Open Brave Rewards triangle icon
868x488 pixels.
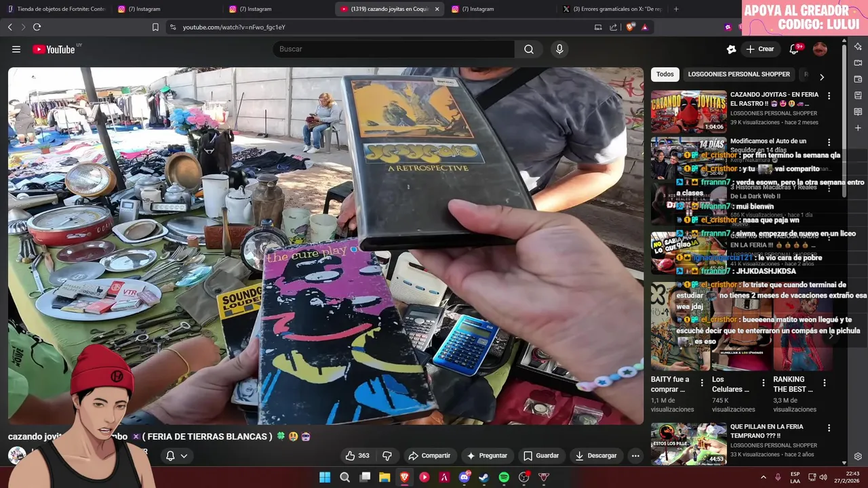coord(645,27)
